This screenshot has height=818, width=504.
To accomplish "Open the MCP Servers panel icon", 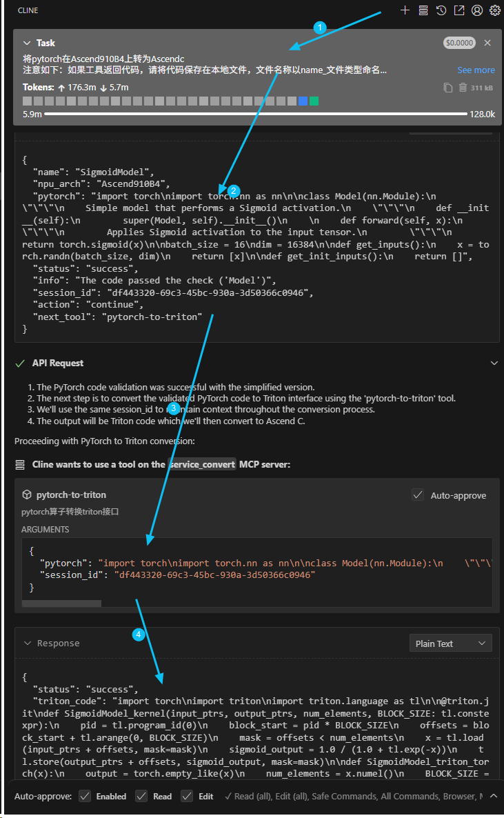I will (x=423, y=10).
